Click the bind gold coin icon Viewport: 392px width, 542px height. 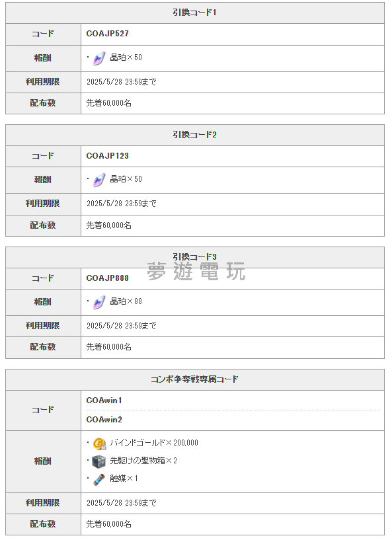(99, 444)
